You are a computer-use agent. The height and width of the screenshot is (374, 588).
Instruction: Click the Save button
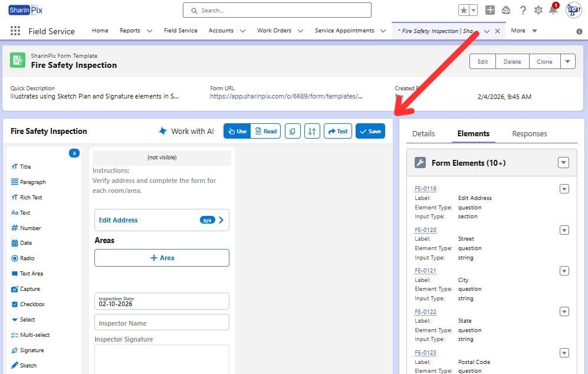[x=370, y=131]
